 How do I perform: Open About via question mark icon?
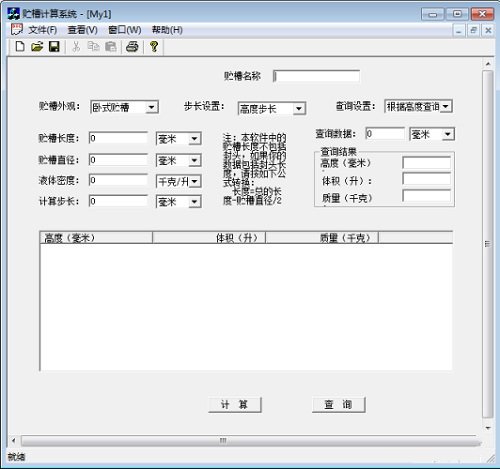click(x=154, y=47)
